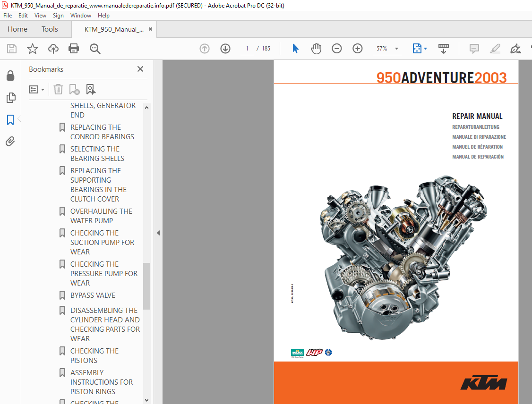532x404 pixels.
Task: Open bookmark Replacing the Conrod Bearings
Action: coord(102,132)
